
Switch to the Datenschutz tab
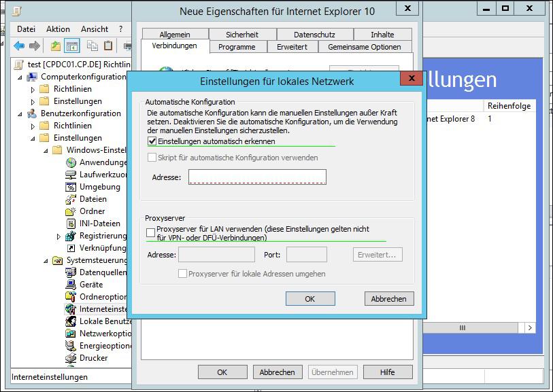314,34
